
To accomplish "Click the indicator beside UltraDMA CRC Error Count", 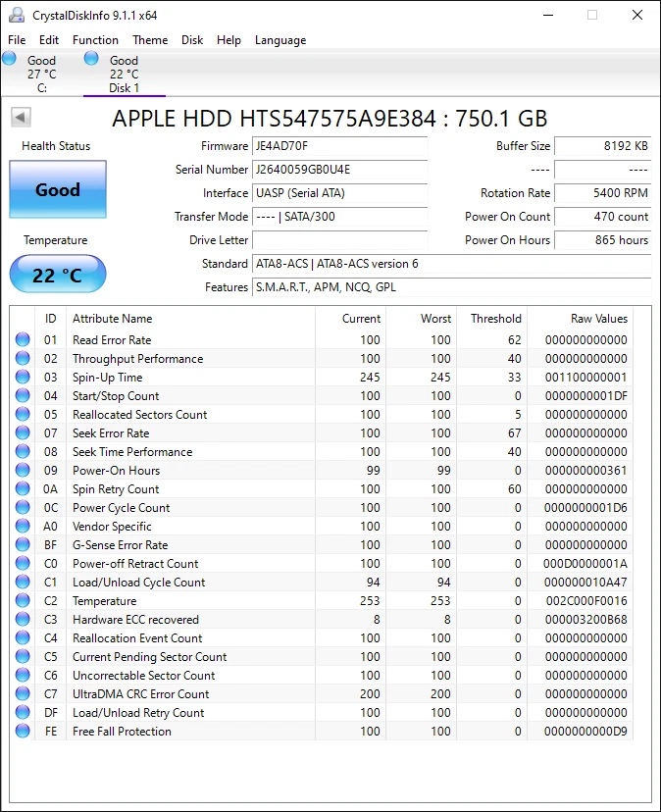I will pyautogui.click(x=22, y=693).
